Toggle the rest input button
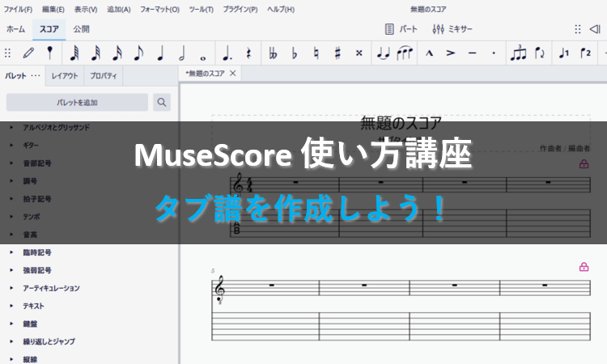Image resolution: width=607 pixels, height=364 pixels. pos(248,53)
